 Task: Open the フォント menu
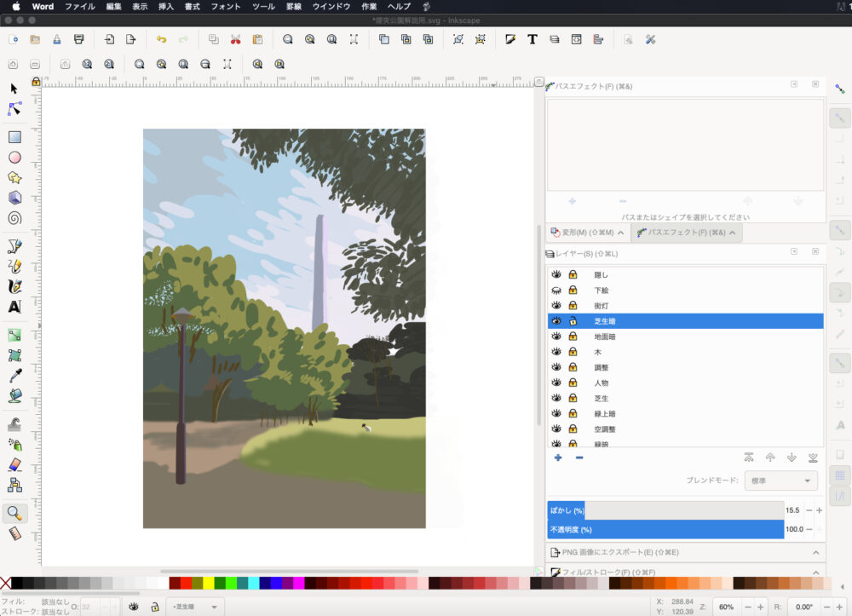pyautogui.click(x=225, y=6)
